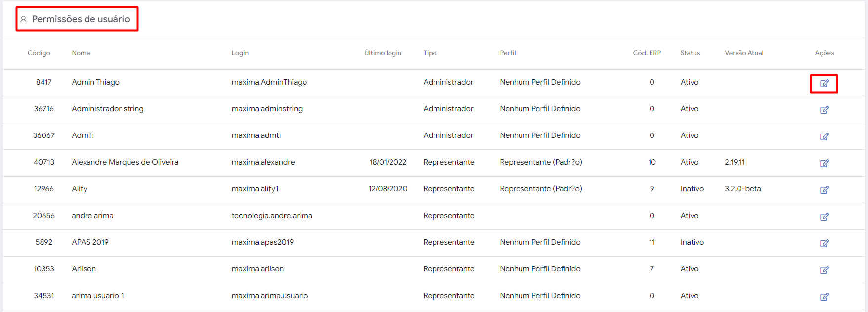Click the Perfil column header

(x=508, y=53)
